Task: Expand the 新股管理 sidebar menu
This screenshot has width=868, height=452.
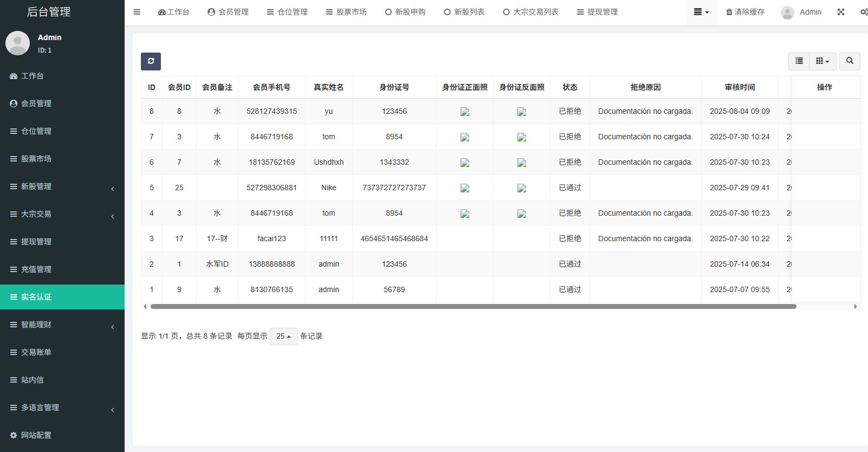Action: pos(62,186)
